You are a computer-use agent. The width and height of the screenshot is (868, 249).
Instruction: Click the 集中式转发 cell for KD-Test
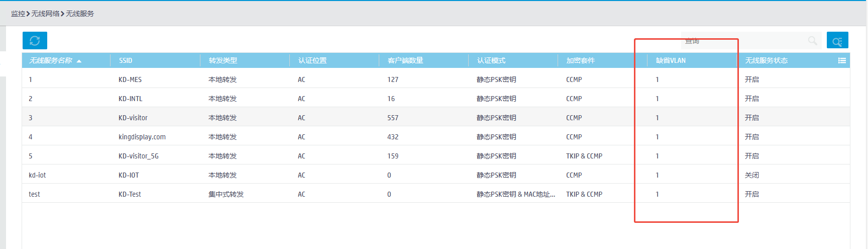tap(226, 194)
